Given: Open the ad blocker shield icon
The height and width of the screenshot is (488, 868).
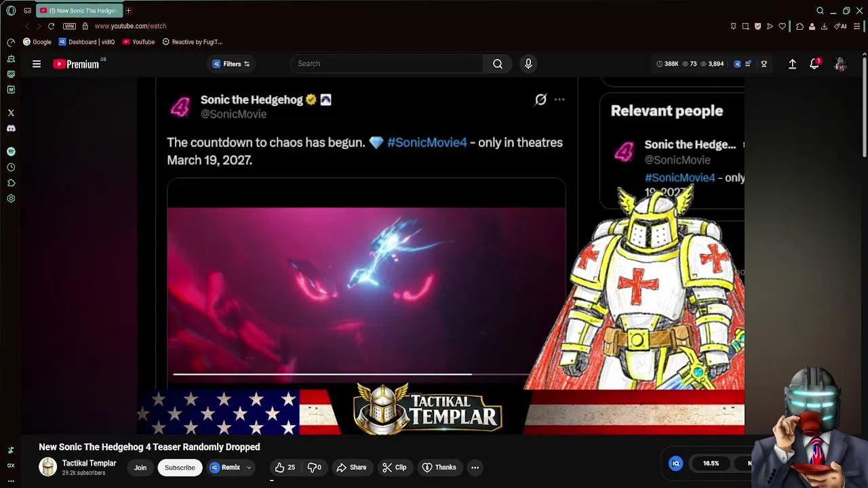Looking at the screenshot, I should tap(757, 26).
